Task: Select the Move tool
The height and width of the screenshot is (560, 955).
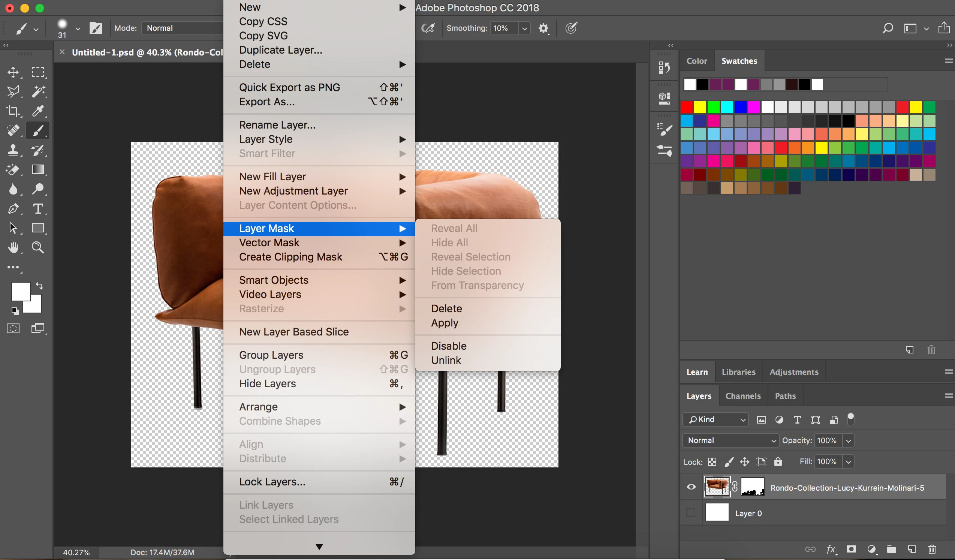Action: click(13, 72)
